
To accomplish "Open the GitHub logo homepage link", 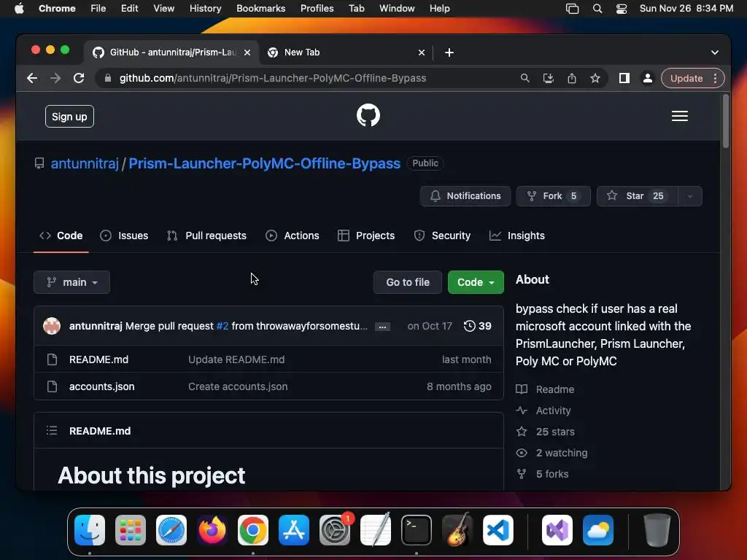I will pos(368,115).
